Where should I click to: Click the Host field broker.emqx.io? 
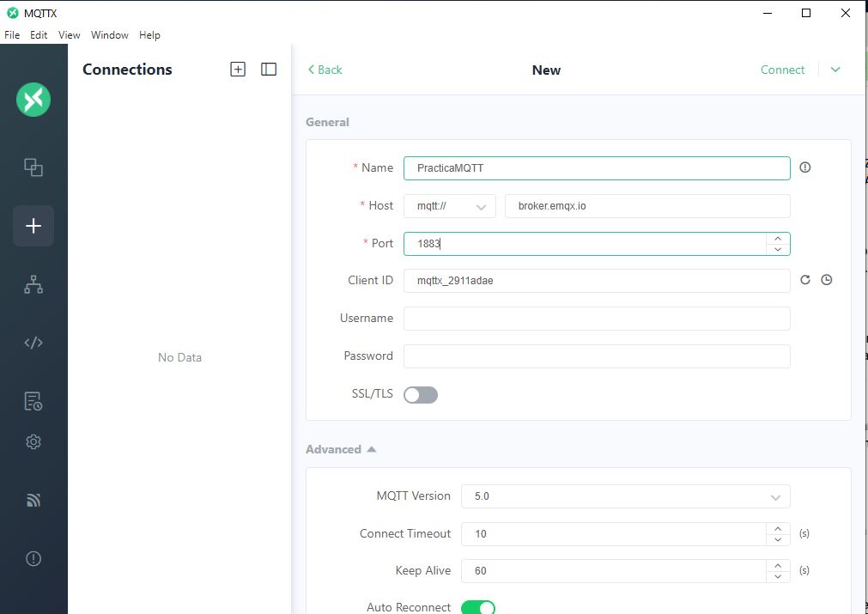[x=647, y=206]
